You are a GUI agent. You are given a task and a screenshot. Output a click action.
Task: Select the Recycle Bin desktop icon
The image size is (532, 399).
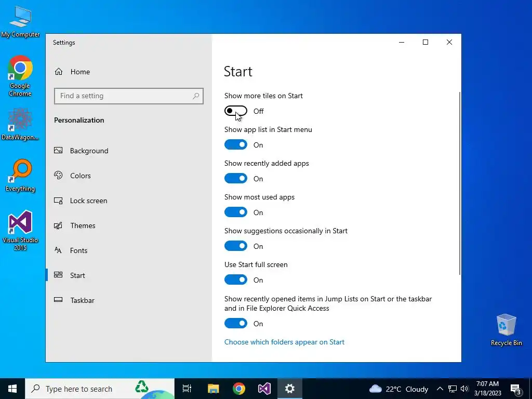coord(506,330)
